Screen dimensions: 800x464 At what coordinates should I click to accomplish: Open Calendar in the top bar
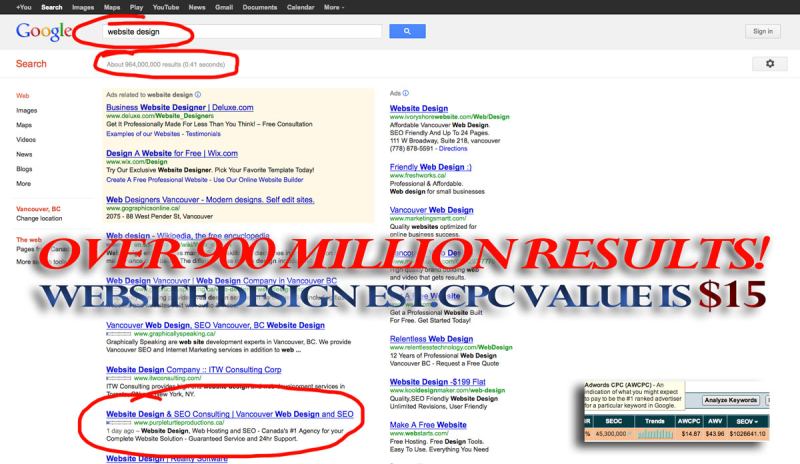click(301, 7)
